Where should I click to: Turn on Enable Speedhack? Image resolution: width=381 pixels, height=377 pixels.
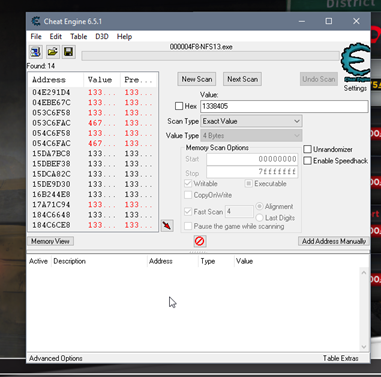pyautogui.click(x=307, y=161)
